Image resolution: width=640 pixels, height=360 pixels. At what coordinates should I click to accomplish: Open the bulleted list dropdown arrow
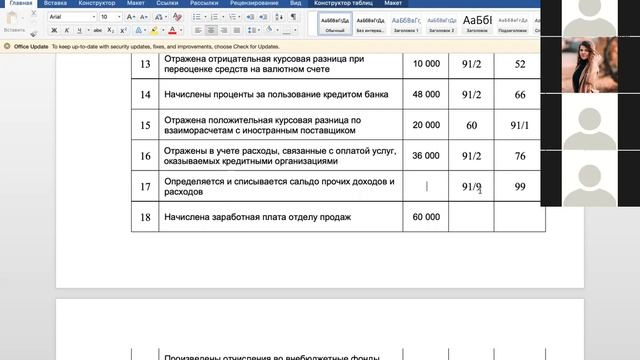coord(205,17)
